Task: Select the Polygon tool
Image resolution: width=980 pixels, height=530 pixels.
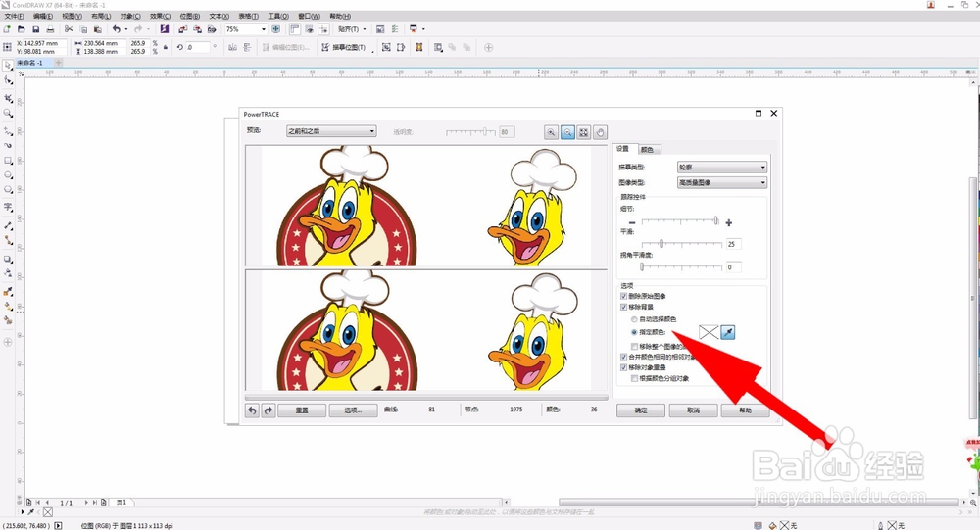Action: point(8,189)
